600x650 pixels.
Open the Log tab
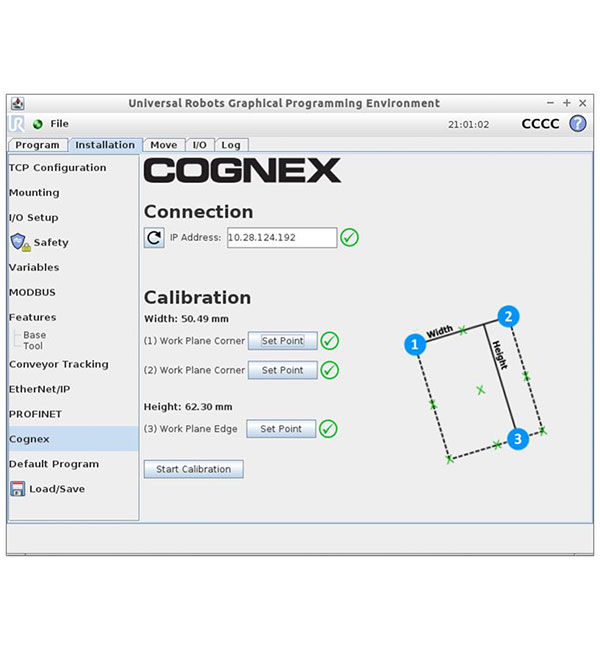(231, 145)
